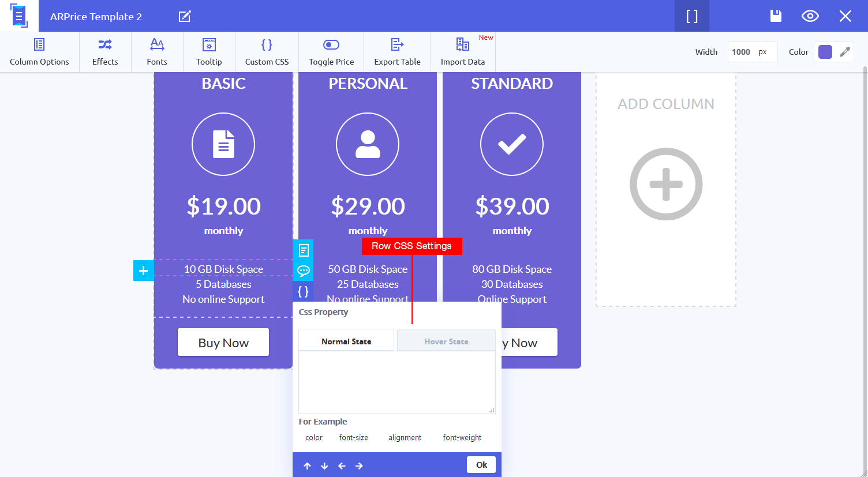This screenshot has width=868, height=477.
Task: Save the template with floppy disk icon
Action: (776, 16)
